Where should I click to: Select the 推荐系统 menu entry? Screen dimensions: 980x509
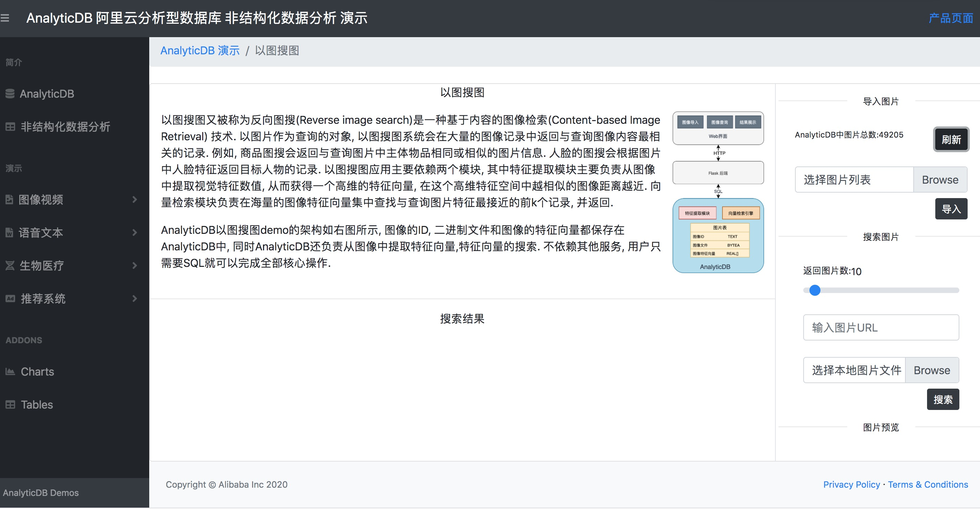(x=43, y=299)
